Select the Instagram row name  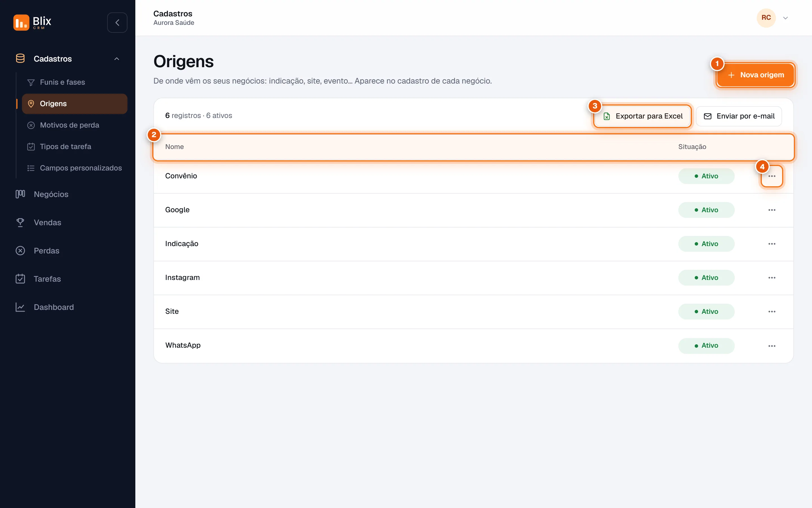(182, 278)
